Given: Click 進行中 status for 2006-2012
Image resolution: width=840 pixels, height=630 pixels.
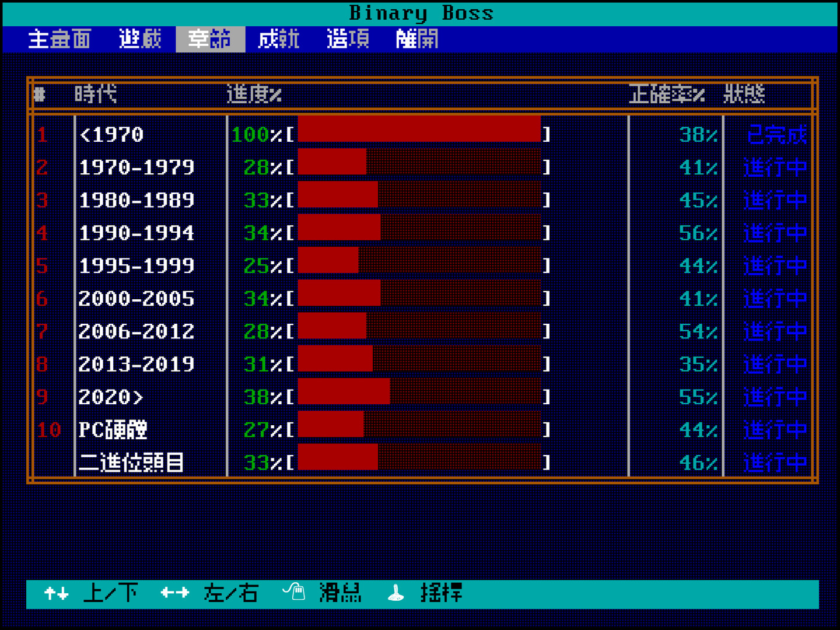Looking at the screenshot, I should [775, 332].
